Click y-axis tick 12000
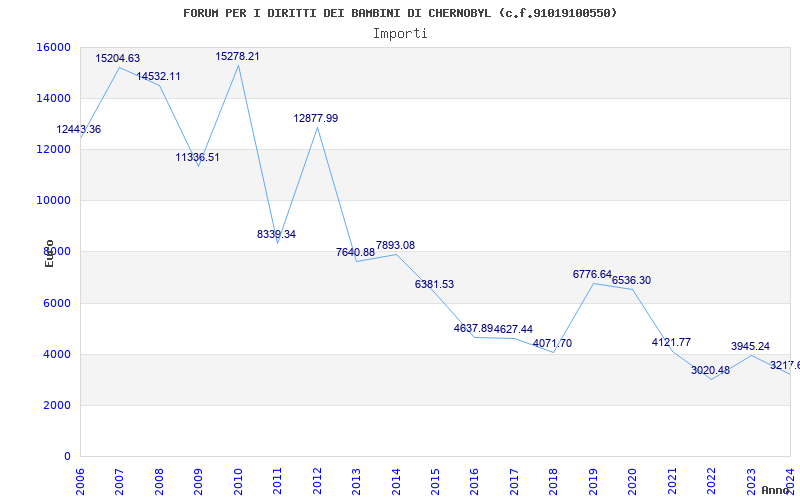This screenshot has height=500, width=800. (x=53, y=149)
